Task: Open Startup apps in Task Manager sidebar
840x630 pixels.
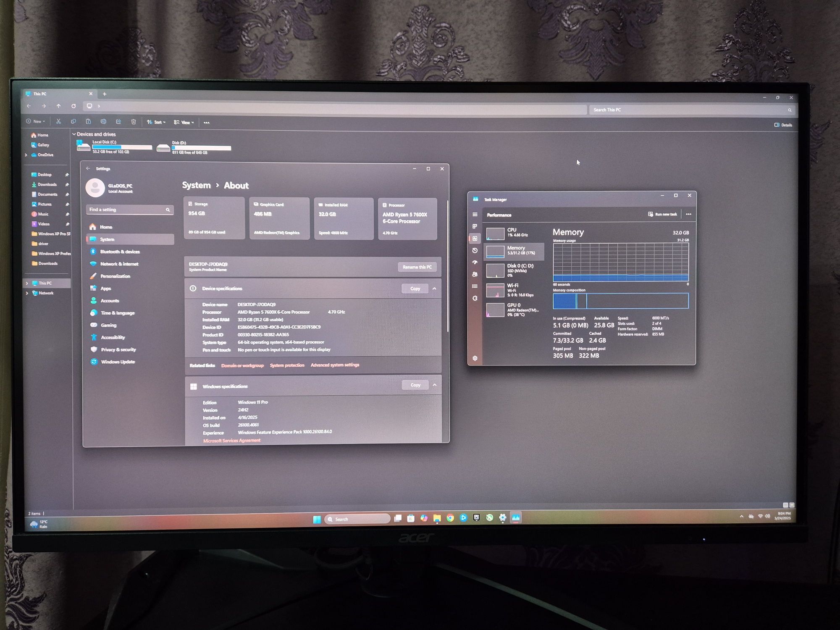Action: (475, 262)
